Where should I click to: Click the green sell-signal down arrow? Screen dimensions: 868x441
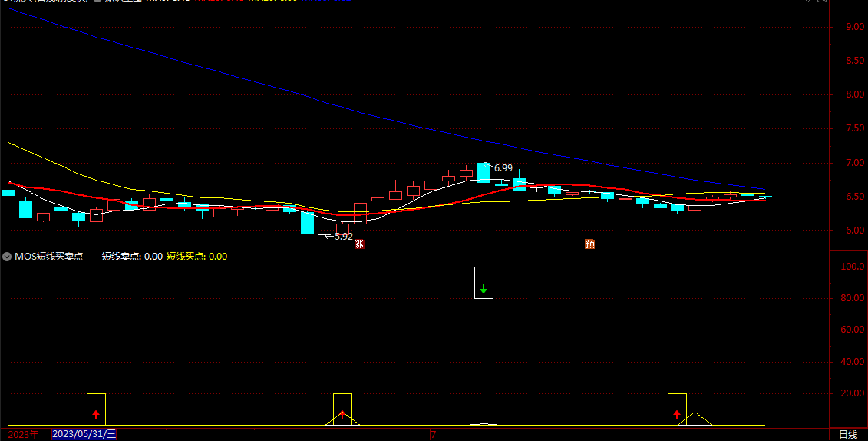pos(484,289)
